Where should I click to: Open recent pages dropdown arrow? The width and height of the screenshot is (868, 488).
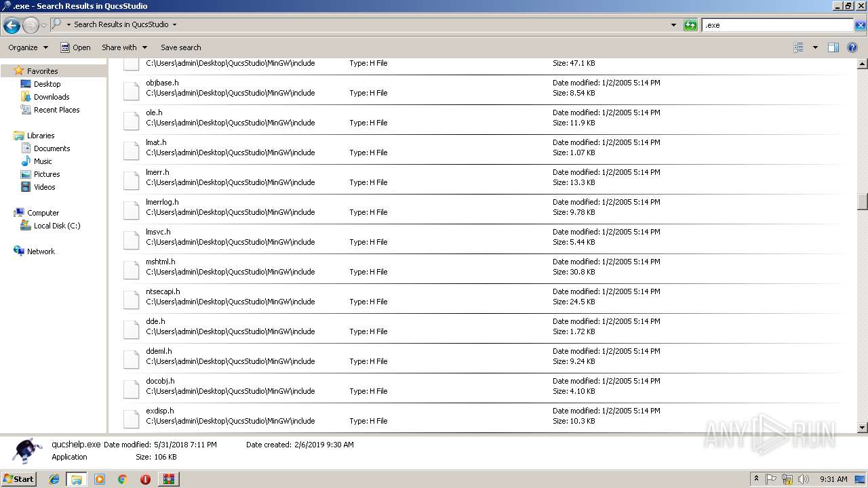[43, 26]
